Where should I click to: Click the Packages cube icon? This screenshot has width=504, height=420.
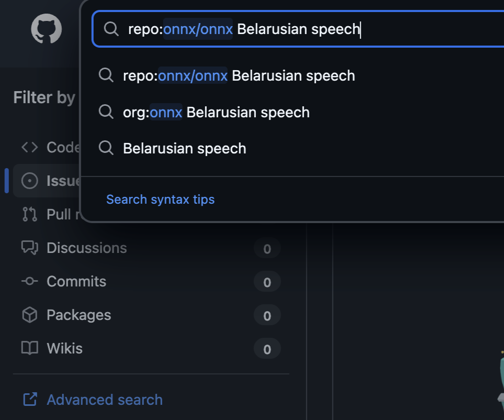(30, 315)
